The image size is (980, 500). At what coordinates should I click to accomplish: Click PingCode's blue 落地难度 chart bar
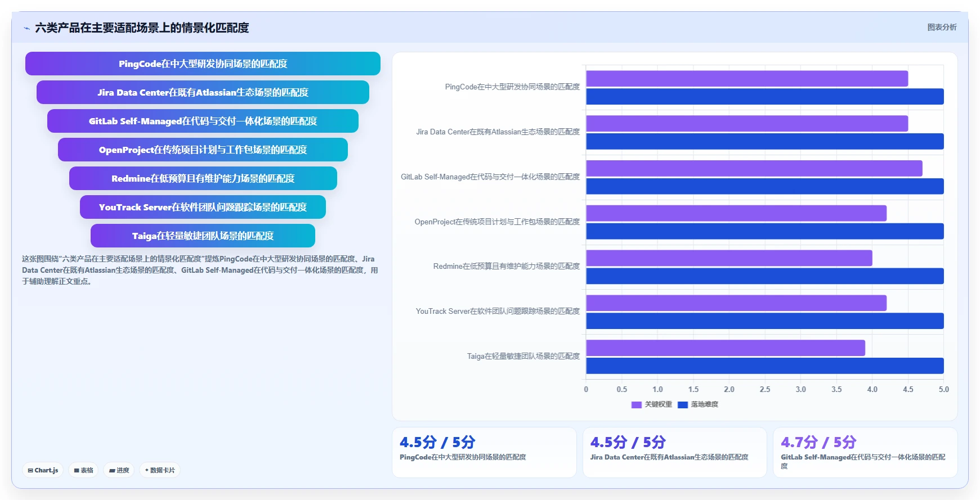pyautogui.click(x=765, y=97)
